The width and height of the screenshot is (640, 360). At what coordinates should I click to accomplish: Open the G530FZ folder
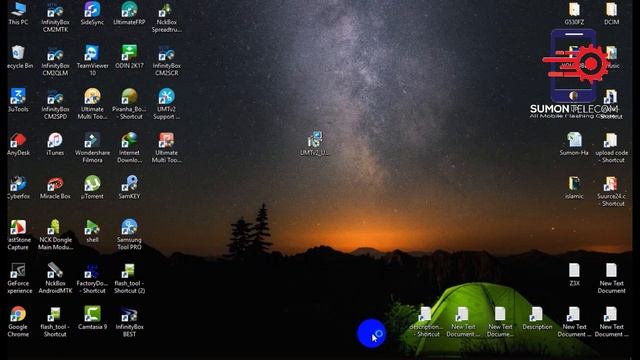point(574,13)
